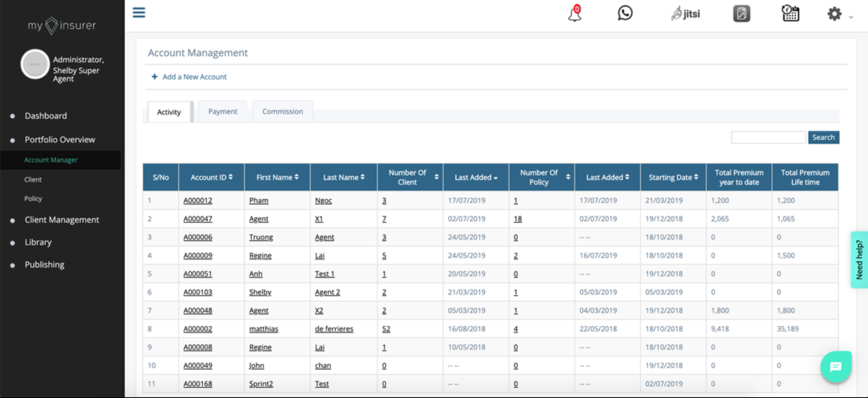
Task: Switch to the Commission tab
Action: click(282, 111)
